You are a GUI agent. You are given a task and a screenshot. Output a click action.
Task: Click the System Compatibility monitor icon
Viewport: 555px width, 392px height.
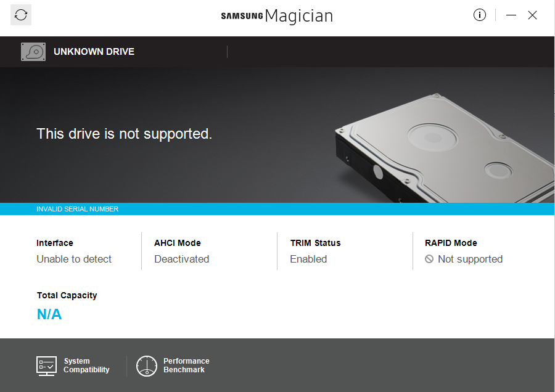coord(46,366)
